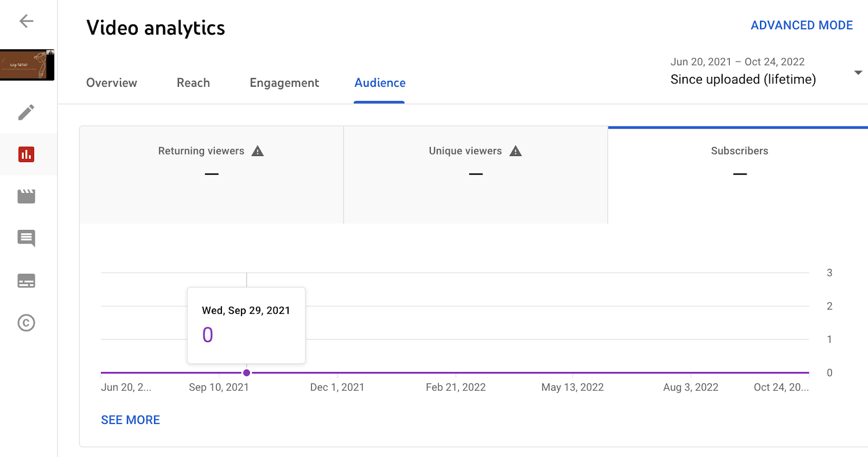The image size is (868, 457).
Task: Click warning icon beside Unique viewers
Action: [x=515, y=151]
